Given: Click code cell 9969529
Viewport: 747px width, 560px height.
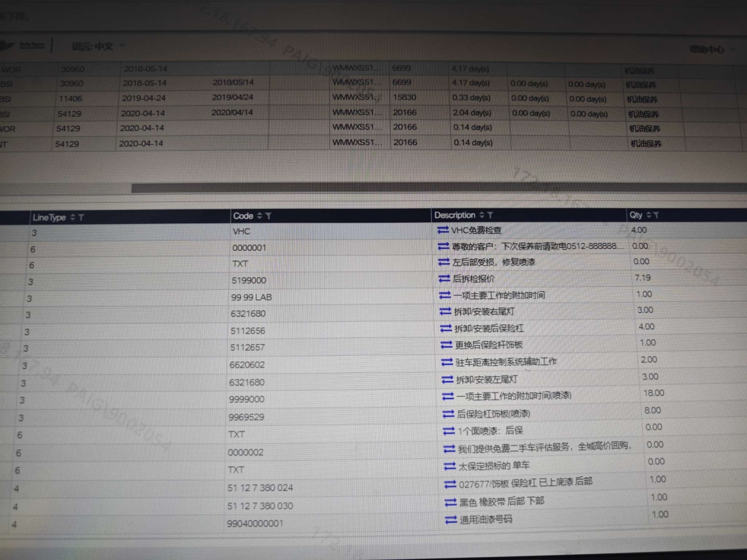Looking at the screenshot, I should (x=246, y=417).
